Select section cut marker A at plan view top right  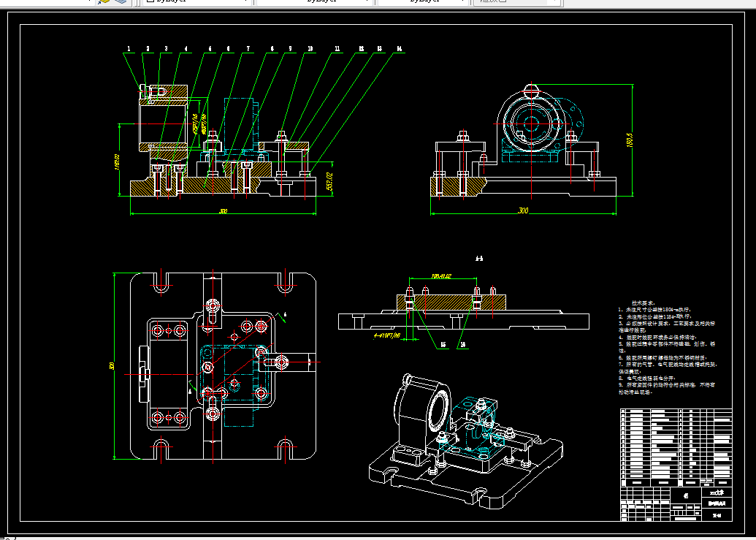pyautogui.click(x=285, y=314)
